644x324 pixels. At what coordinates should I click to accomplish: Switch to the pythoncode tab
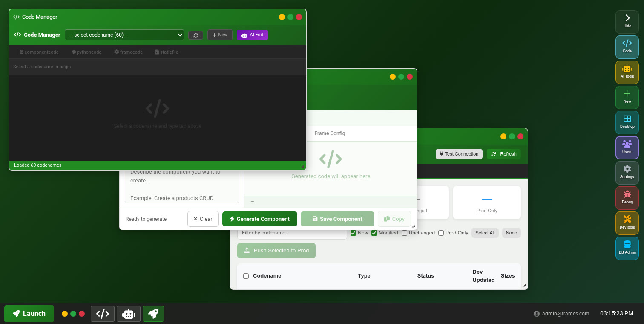pos(86,52)
